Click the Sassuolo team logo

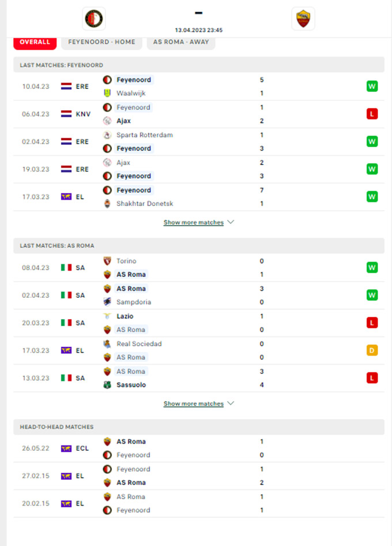[x=107, y=385]
